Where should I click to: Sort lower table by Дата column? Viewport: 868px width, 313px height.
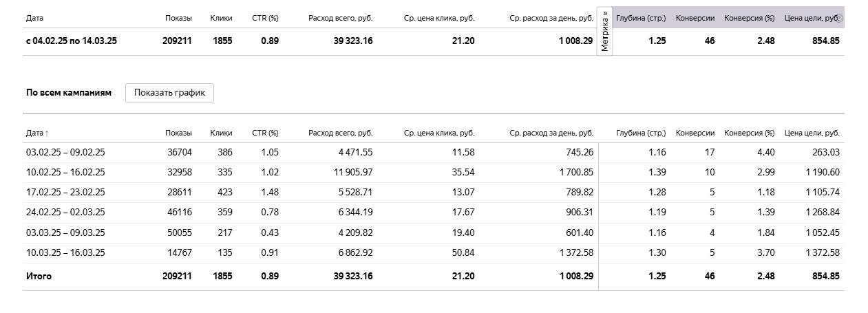coord(37,133)
